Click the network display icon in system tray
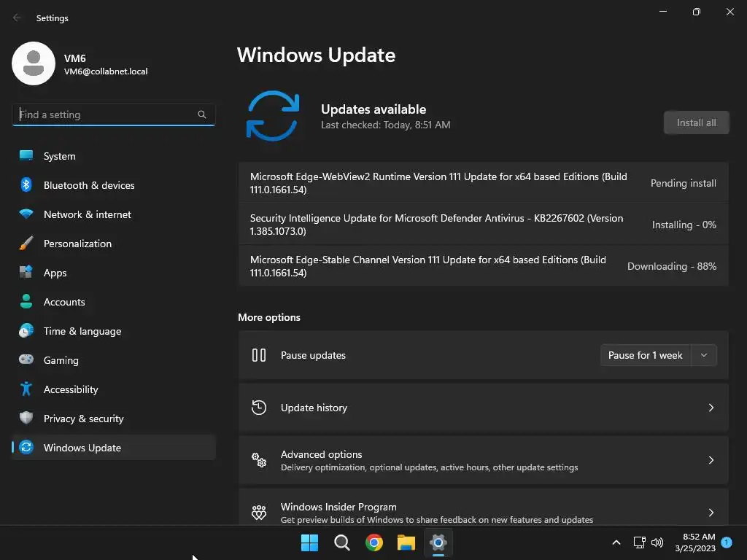 tap(639, 542)
